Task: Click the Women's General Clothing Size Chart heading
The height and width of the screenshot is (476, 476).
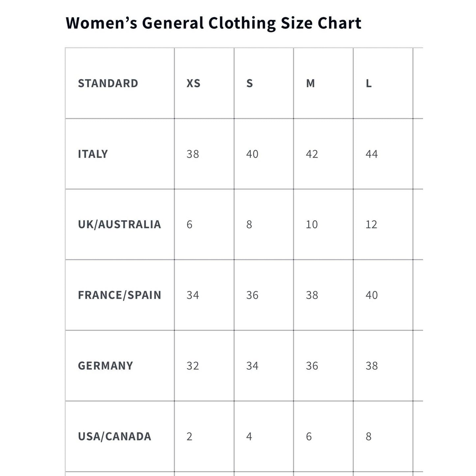Action: click(x=213, y=23)
